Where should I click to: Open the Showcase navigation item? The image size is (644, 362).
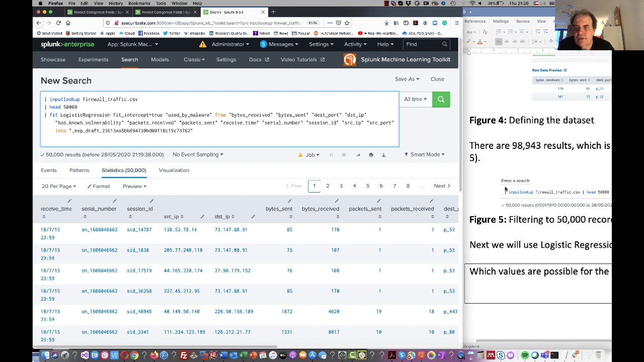coord(53,59)
